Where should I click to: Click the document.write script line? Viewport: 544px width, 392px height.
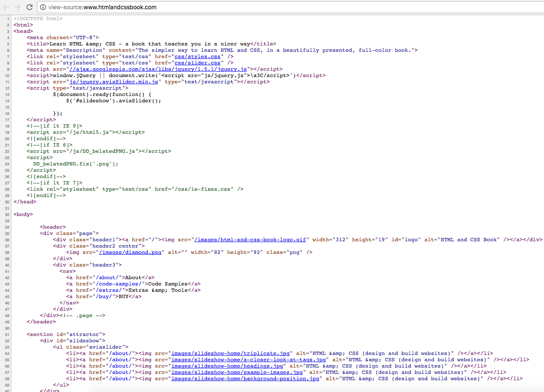click(176, 75)
